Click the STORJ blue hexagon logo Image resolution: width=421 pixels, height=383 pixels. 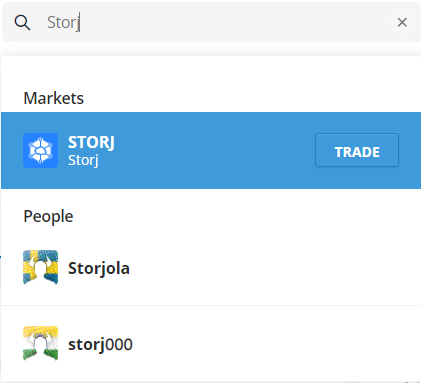[40, 150]
